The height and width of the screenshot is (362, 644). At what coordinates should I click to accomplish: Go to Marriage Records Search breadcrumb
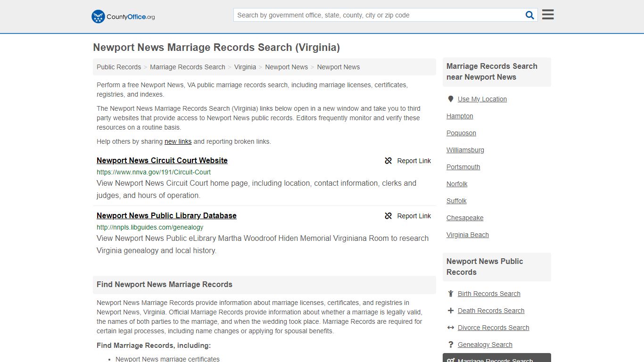tap(188, 67)
